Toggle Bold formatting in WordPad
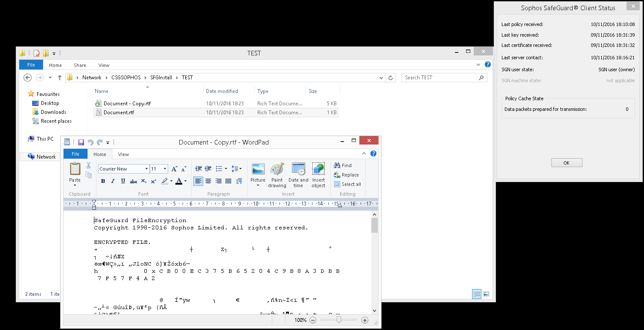The width and height of the screenshot is (644, 330). tap(103, 181)
